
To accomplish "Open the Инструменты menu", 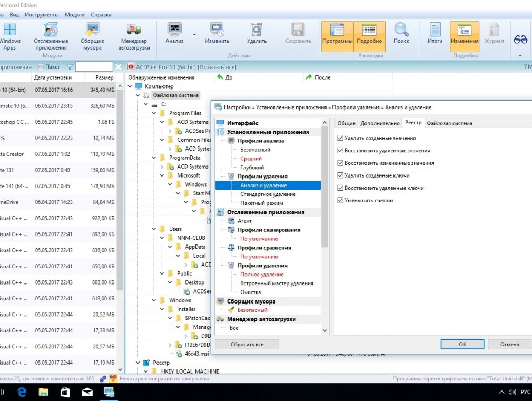I will [42, 15].
